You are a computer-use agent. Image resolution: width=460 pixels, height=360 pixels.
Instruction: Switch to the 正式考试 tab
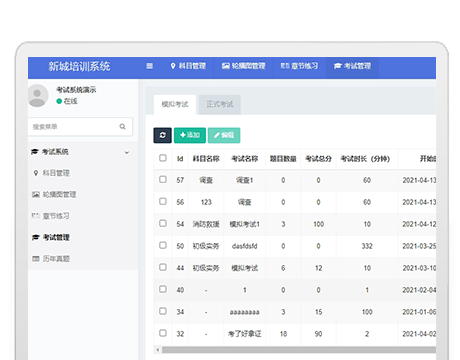click(x=220, y=104)
